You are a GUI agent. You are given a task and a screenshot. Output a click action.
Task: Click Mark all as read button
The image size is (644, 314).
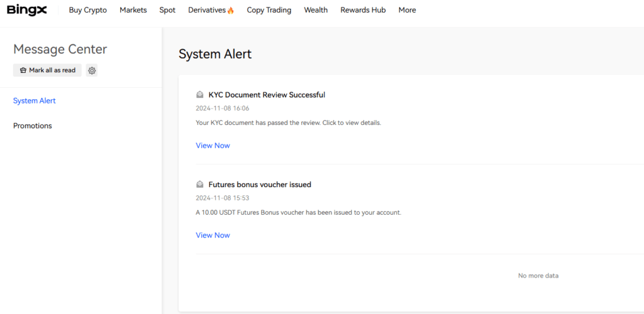click(x=48, y=70)
